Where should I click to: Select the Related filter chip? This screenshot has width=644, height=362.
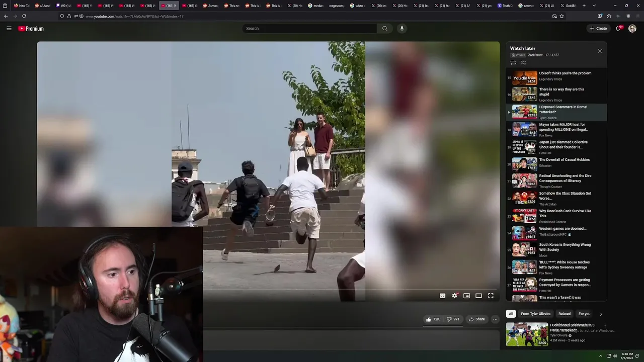click(565, 314)
